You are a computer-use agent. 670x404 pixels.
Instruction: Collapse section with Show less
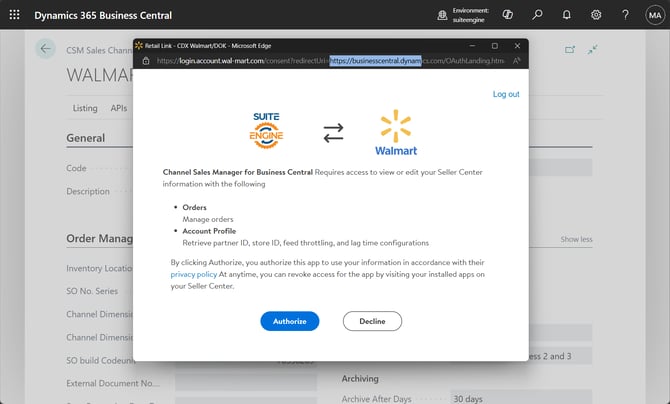coord(576,240)
